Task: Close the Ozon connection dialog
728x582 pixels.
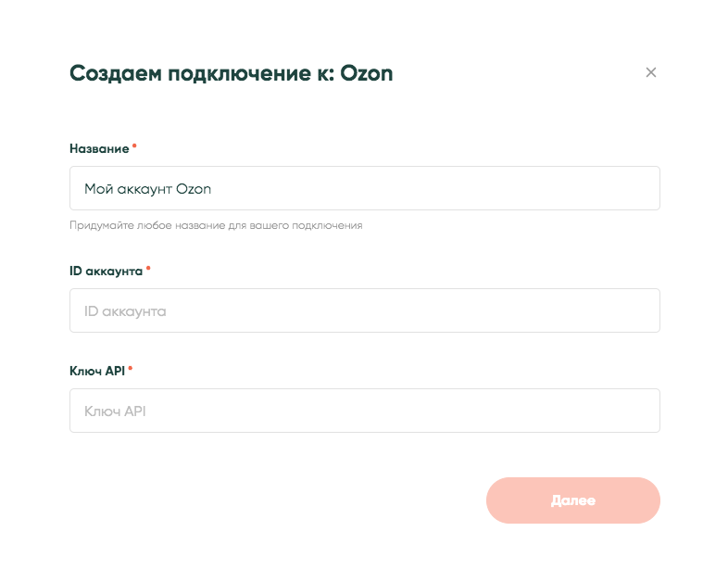Action: 651,72
